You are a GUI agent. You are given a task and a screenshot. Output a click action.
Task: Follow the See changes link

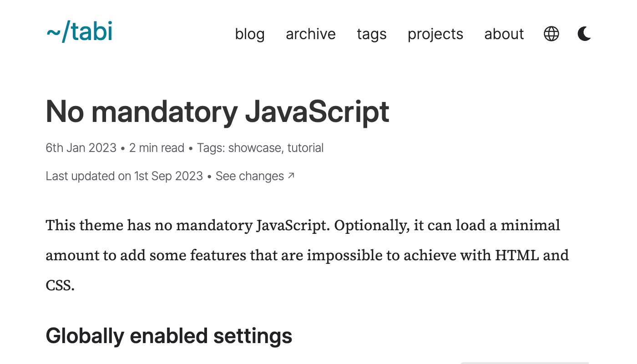pyautogui.click(x=249, y=176)
